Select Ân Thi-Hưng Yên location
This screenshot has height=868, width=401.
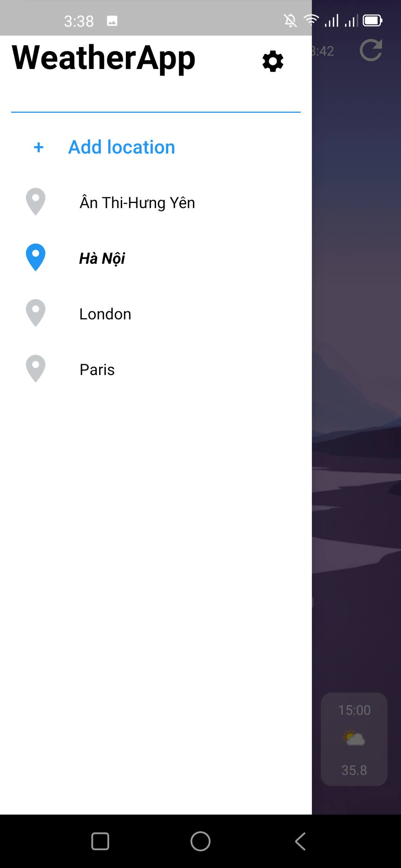click(x=137, y=203)
